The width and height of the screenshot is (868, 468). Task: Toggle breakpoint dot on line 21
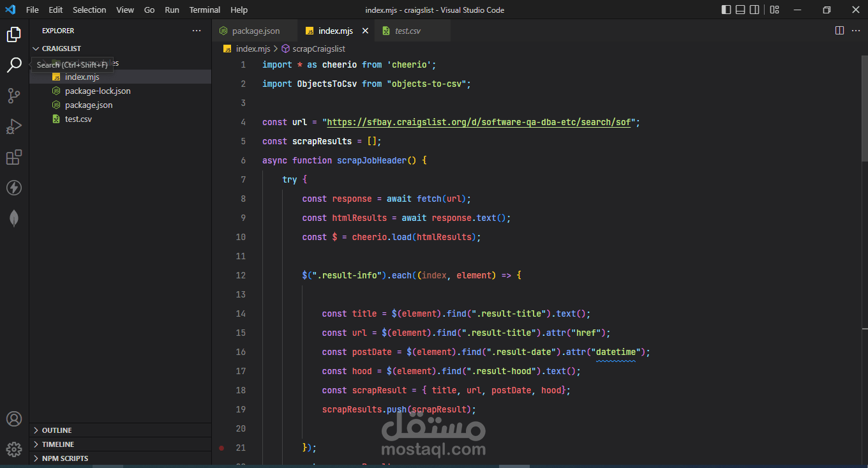tap(221, 448)
